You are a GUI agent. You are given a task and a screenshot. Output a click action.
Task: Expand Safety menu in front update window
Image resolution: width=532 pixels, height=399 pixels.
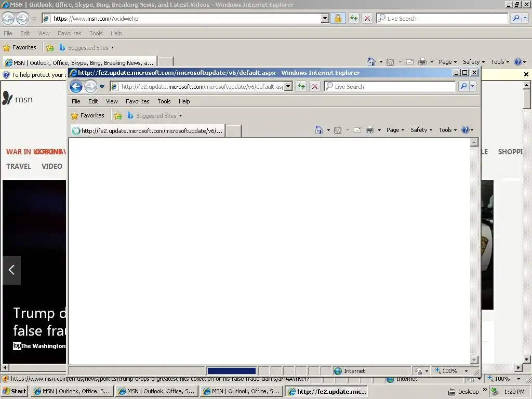(421, 130)
